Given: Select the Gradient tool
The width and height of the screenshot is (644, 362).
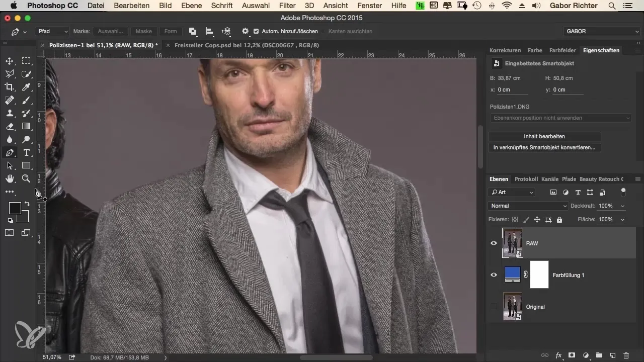Looking at the screenshot, I should pos(26,126).
